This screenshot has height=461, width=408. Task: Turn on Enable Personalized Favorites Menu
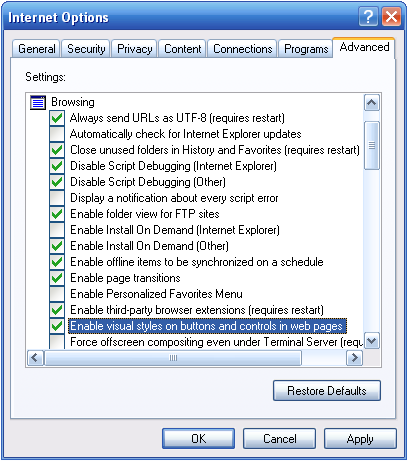[x=57, y=294]
